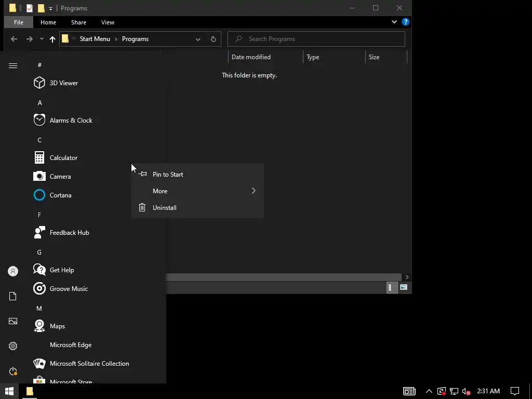Click the 2:31 AM taskbar clock
Screen dimensions: 532x399
(x=488, y=391)
